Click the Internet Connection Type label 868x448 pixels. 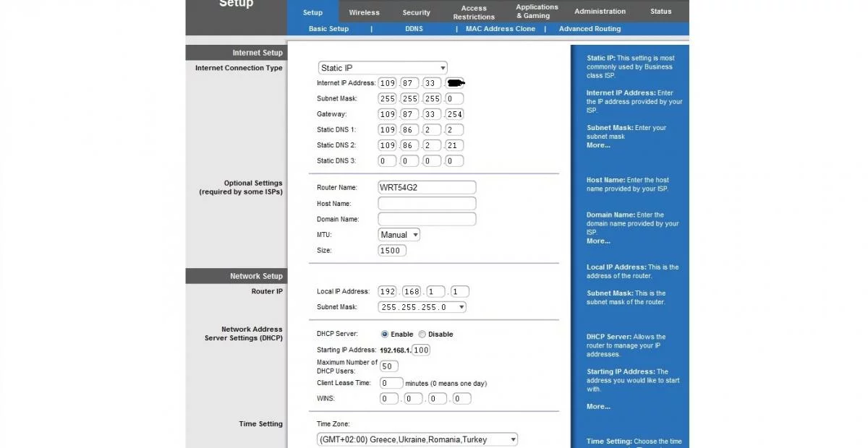pos(239,68)
